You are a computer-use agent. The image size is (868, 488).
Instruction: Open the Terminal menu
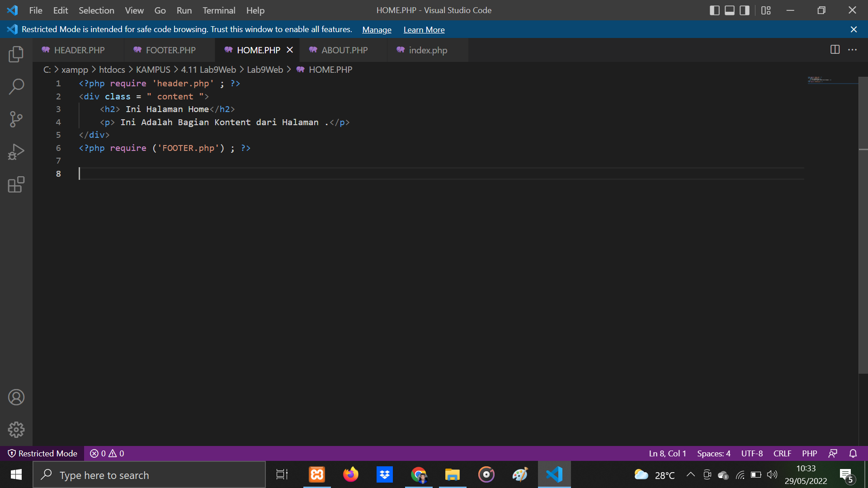point(219,10)
